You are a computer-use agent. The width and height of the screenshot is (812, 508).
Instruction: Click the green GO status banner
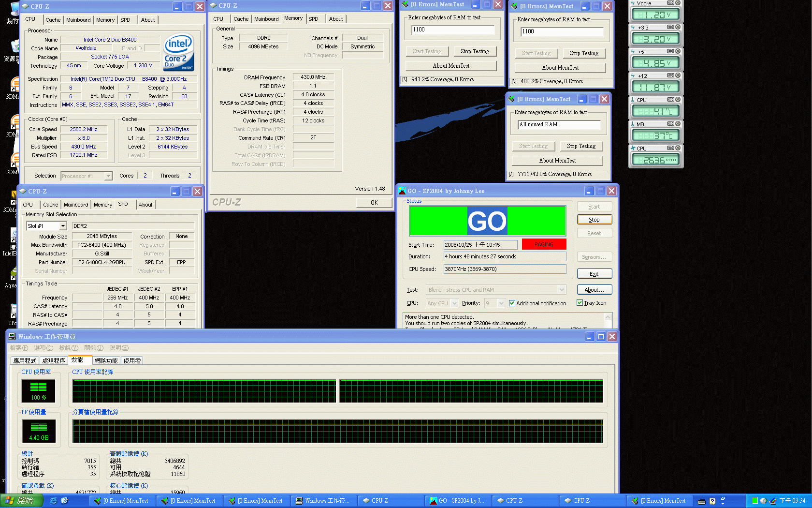tap(488, 221)
